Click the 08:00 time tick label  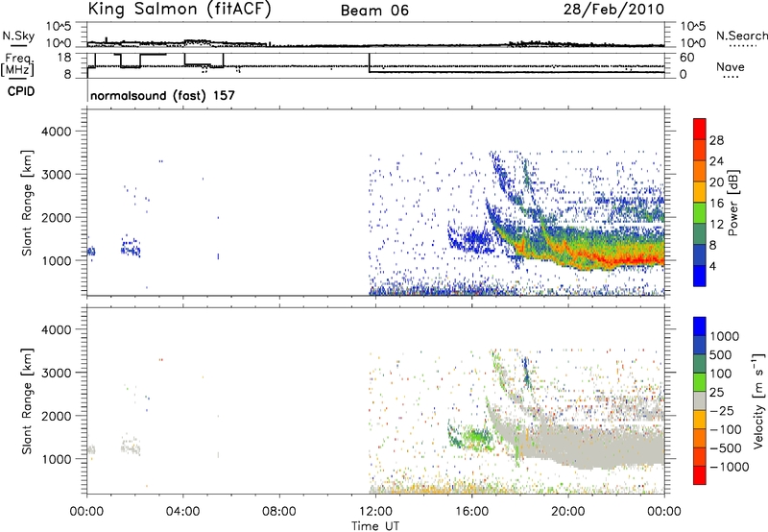coord(279,512)
